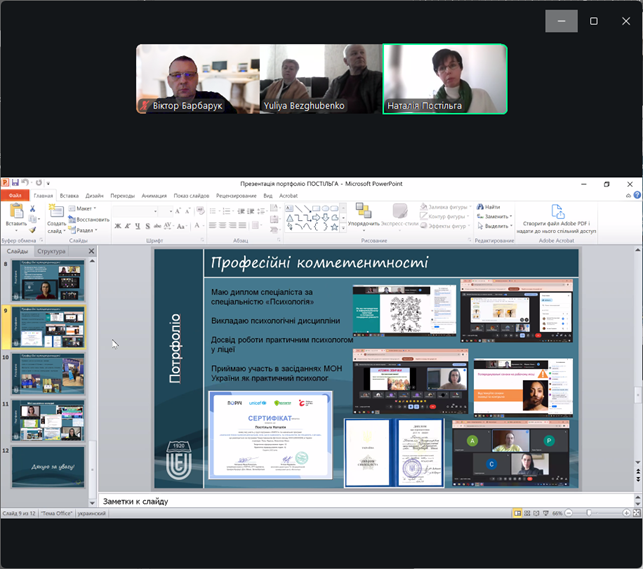Viewport: 643px width, 569px height.
Task: Switch to the Структура outline pane tab
Action: click(x=51, y=251)
